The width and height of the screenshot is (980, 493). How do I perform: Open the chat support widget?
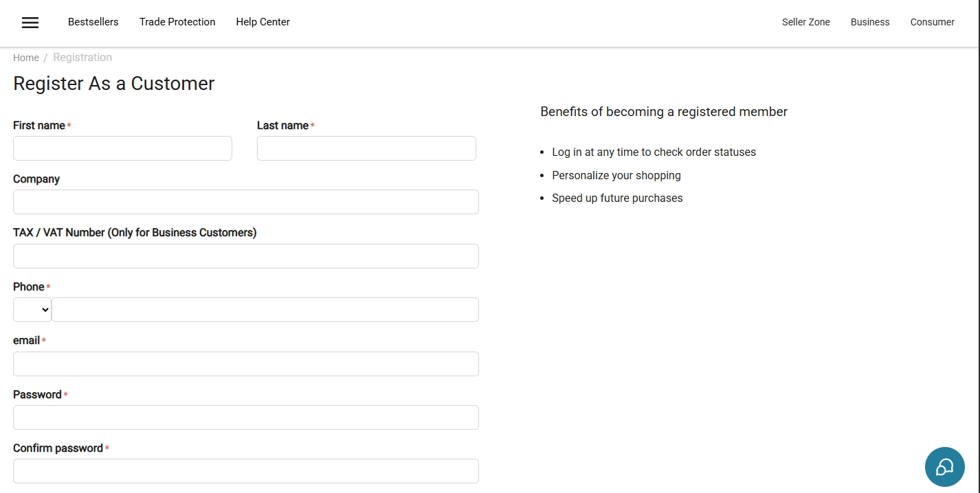(944, 467)
